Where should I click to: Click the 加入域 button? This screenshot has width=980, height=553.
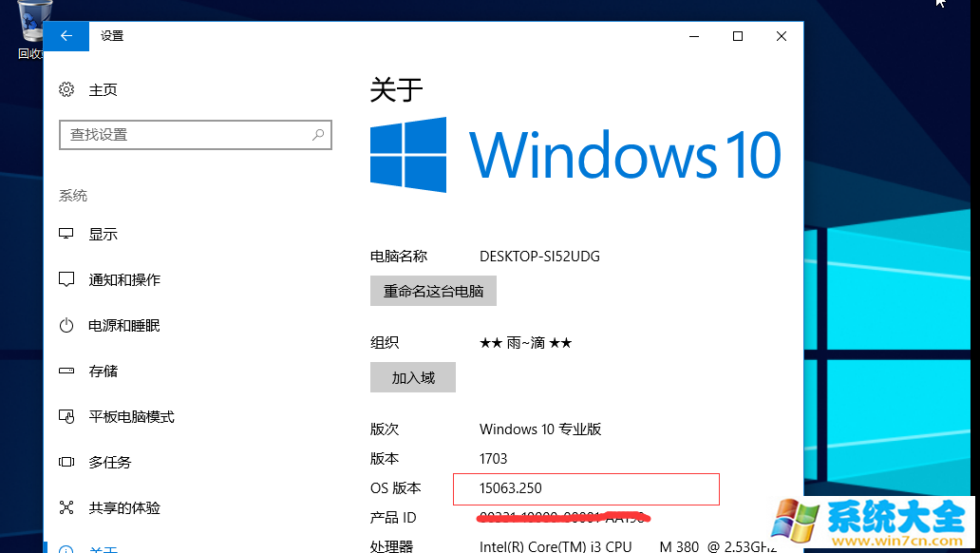tap(413, 377)
